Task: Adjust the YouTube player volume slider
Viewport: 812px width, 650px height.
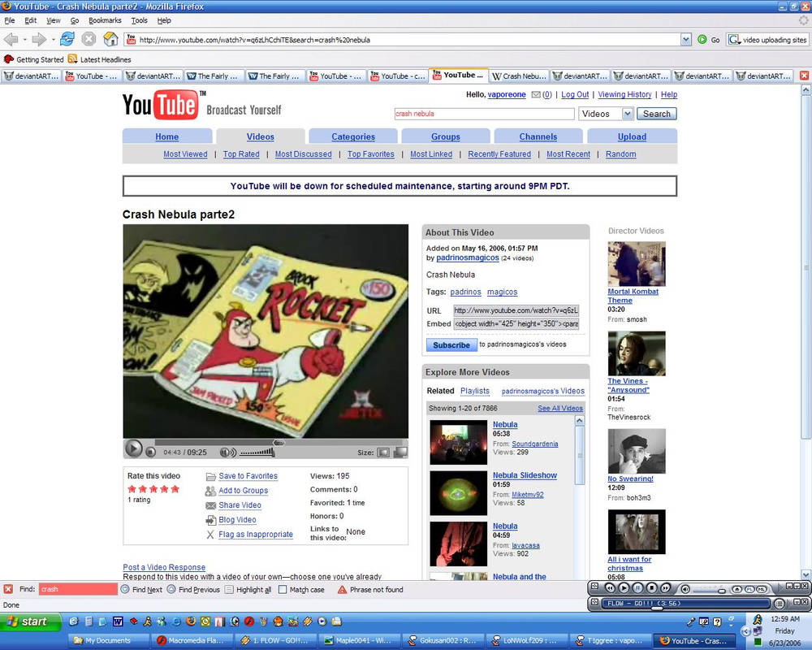Action: [257, 452]
